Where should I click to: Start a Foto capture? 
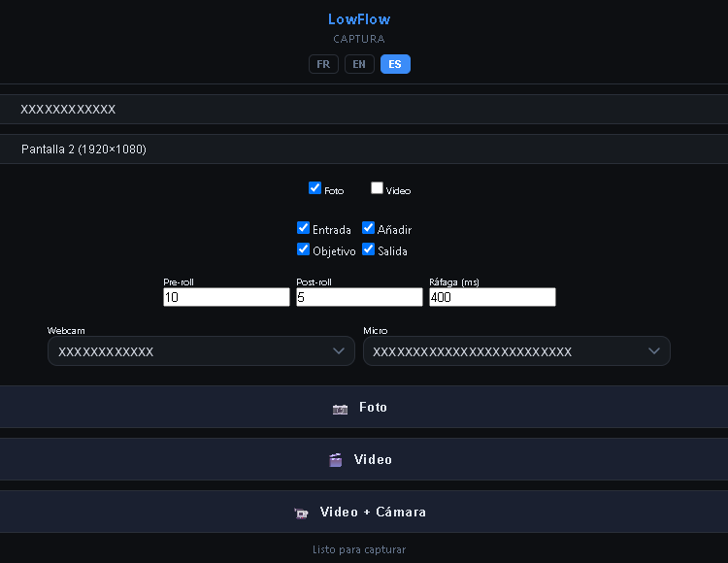click(364, 407)
